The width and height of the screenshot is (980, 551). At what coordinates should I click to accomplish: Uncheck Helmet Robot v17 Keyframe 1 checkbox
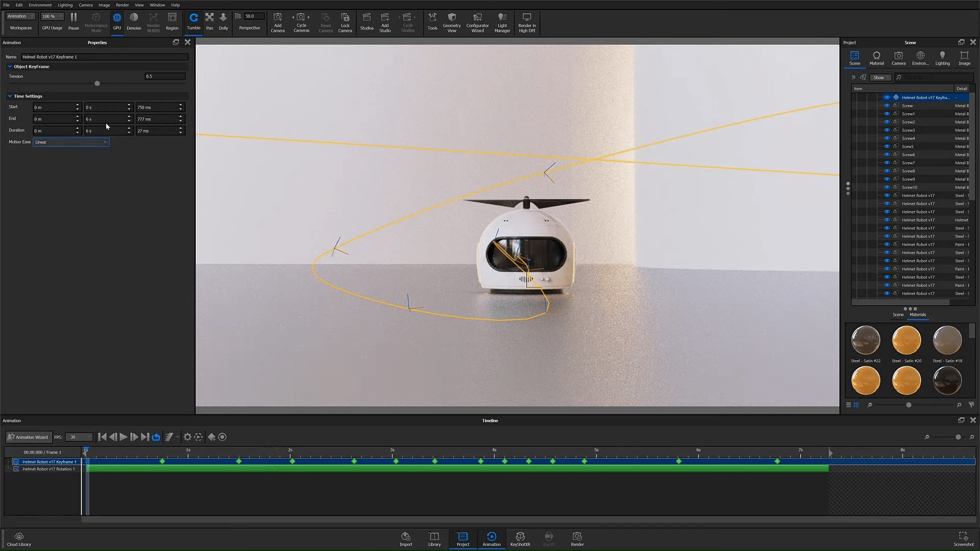click(16, 462)
